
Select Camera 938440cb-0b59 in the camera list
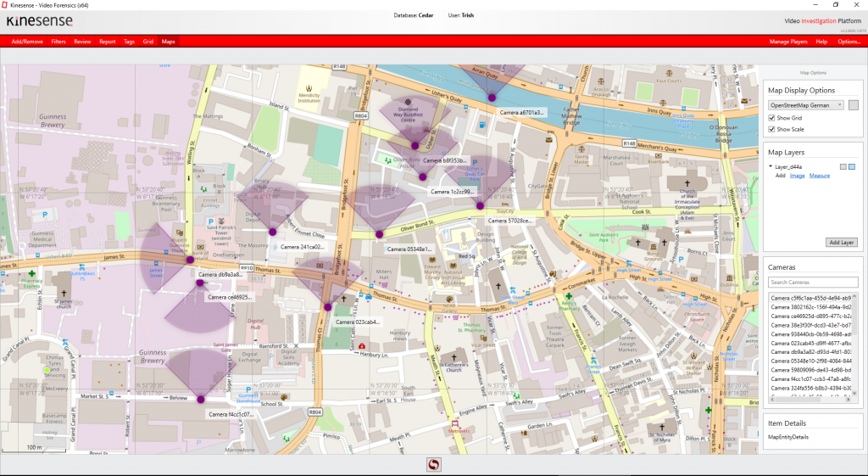[810, 334]
